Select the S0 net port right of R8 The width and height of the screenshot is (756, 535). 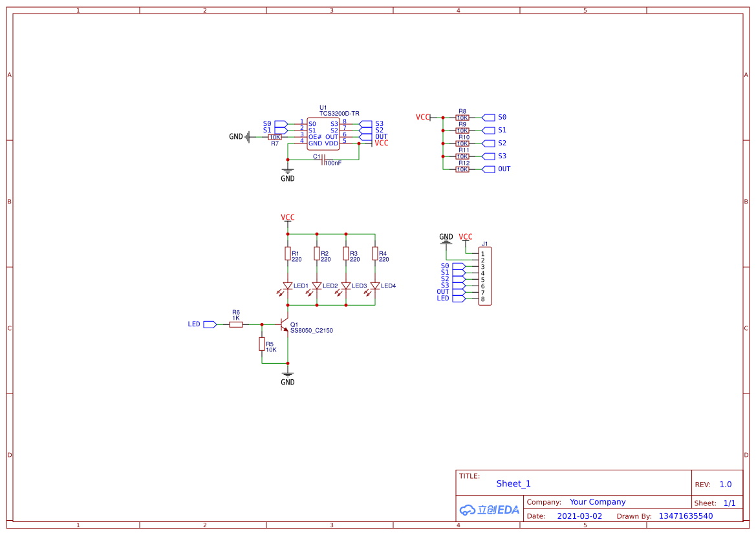488,118
